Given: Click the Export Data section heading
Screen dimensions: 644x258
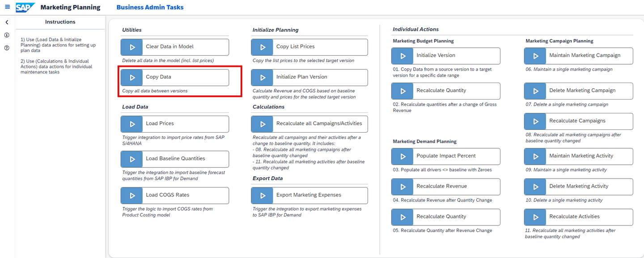Looking at the screenshot, I should pos(269,178).
